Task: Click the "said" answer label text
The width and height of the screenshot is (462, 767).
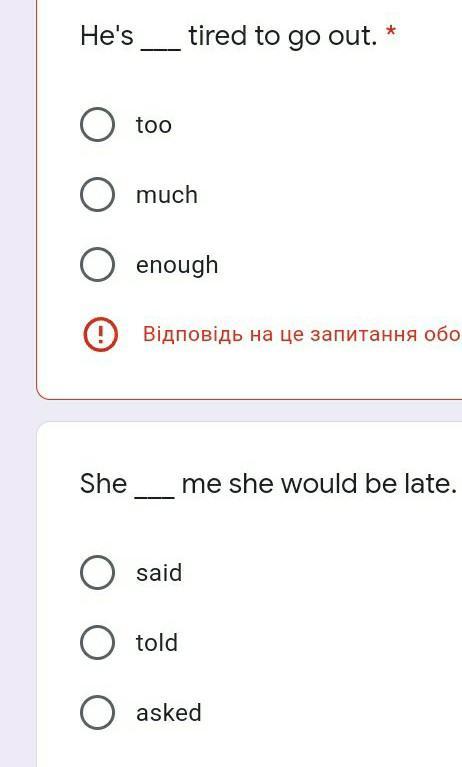Action: click(159, 572)
